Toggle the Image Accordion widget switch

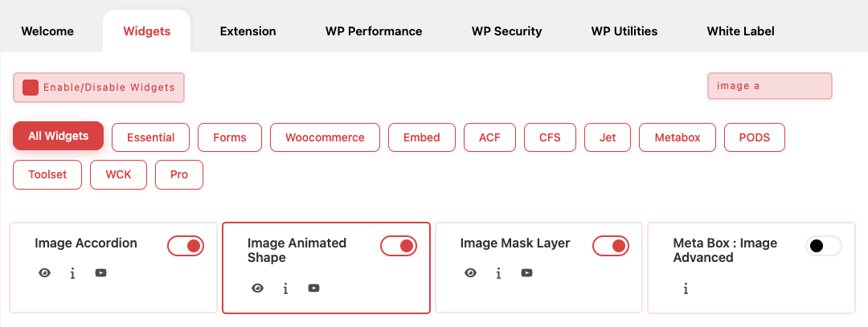click(186, 246)
